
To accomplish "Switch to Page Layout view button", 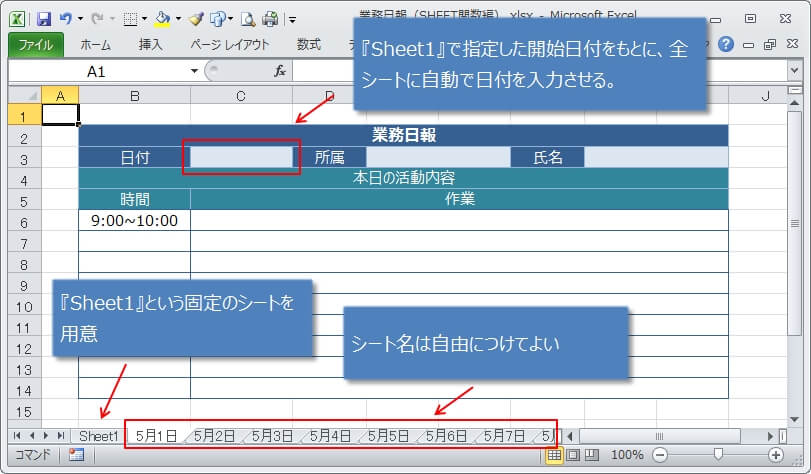I will 572,455.
